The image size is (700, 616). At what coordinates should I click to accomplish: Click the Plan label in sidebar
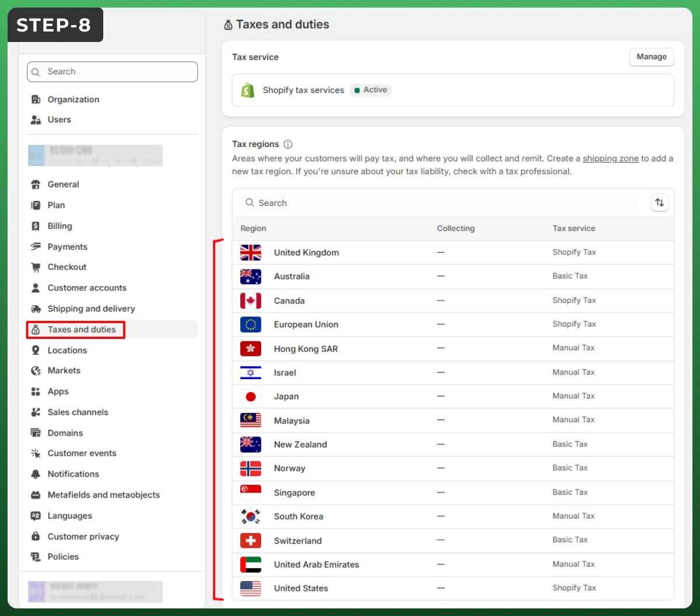point(57,205)
